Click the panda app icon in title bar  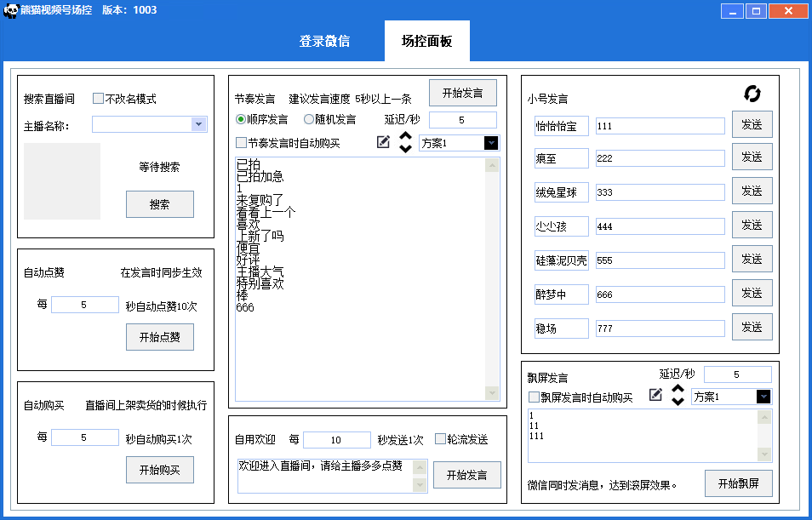tap(12, 10)
